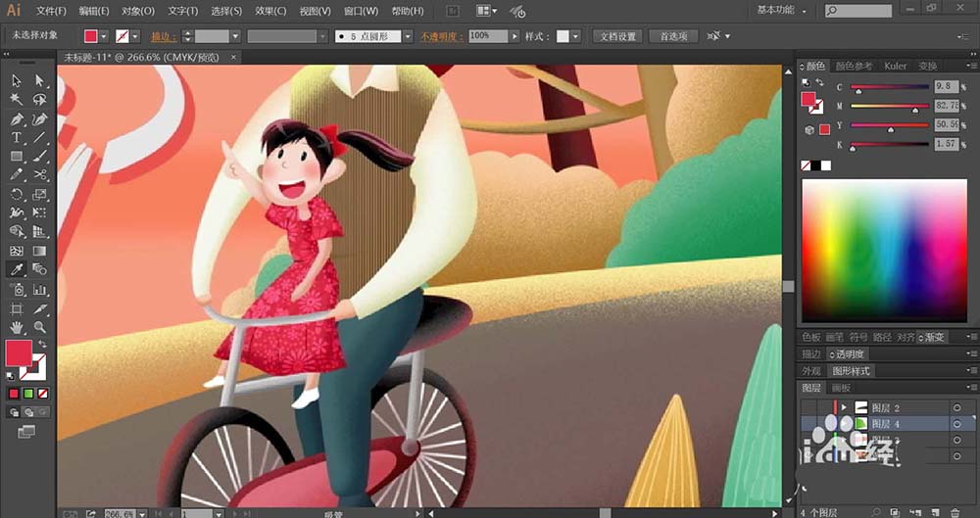Open stroke weight dropdown

[x=235, y=36]
